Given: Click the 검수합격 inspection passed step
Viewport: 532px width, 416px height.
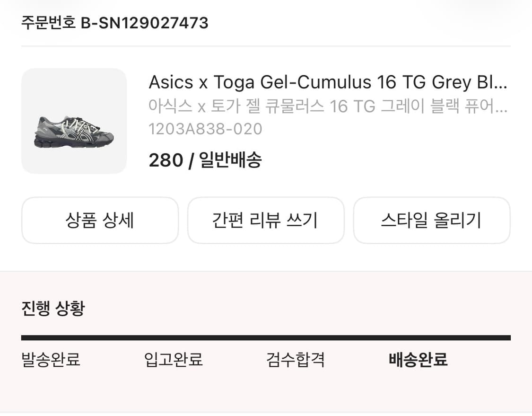Looking at the screenshot, I should tap(296, 360).
